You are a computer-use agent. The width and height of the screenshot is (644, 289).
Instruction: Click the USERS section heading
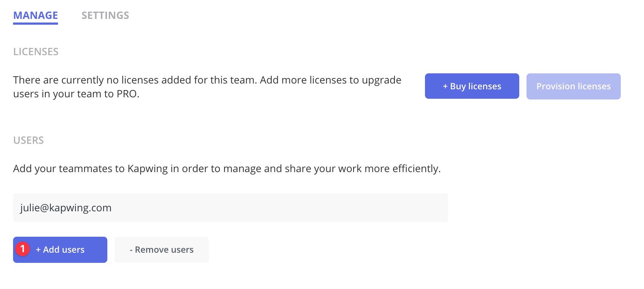point(28,140)
